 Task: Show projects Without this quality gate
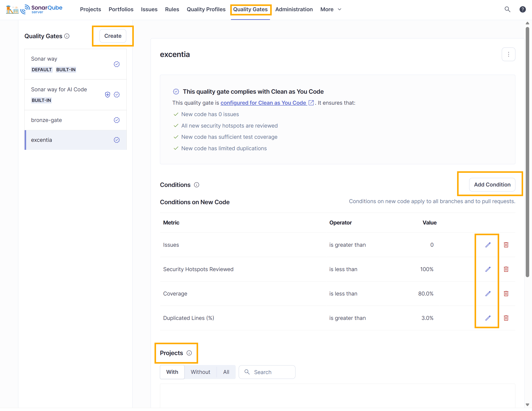(x=200, y=372)
